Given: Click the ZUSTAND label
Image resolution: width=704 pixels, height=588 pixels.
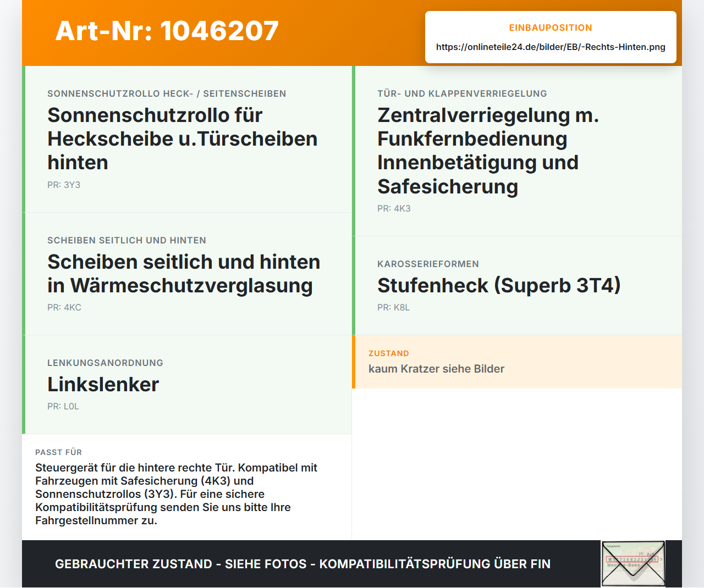Looking at the screenshot, I should point(389,354).
